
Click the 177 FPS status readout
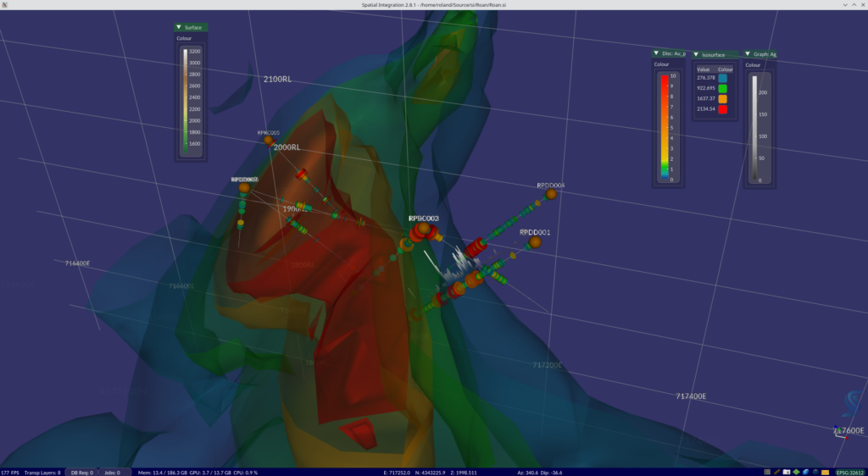9,473
